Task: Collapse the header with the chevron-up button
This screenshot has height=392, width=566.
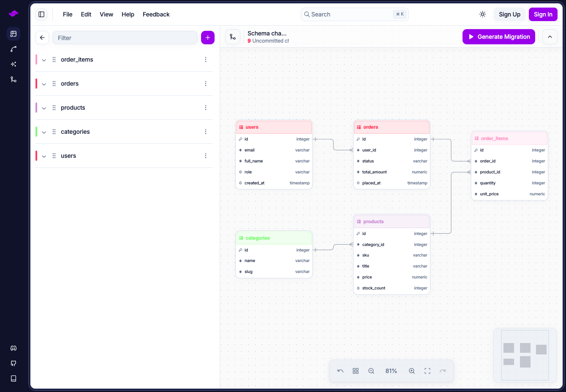Action: point(550,37)
